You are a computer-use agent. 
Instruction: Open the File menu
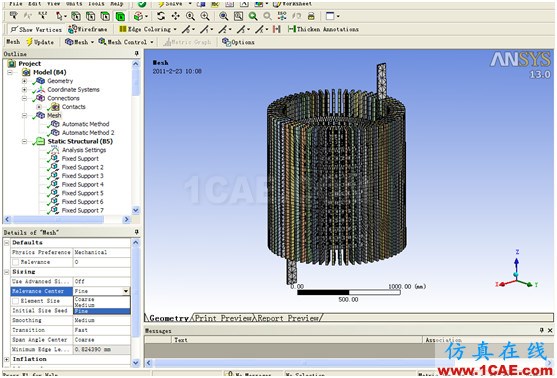coord(15,3)
